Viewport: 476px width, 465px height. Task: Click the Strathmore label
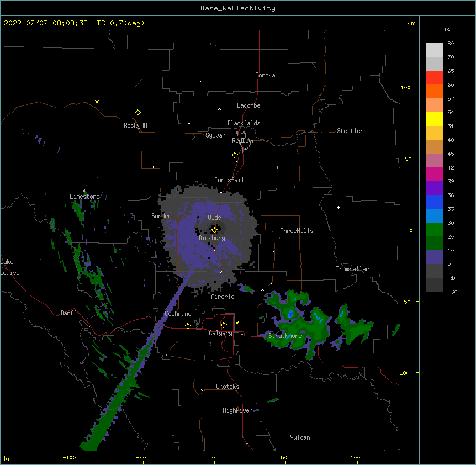click(285, 336)
